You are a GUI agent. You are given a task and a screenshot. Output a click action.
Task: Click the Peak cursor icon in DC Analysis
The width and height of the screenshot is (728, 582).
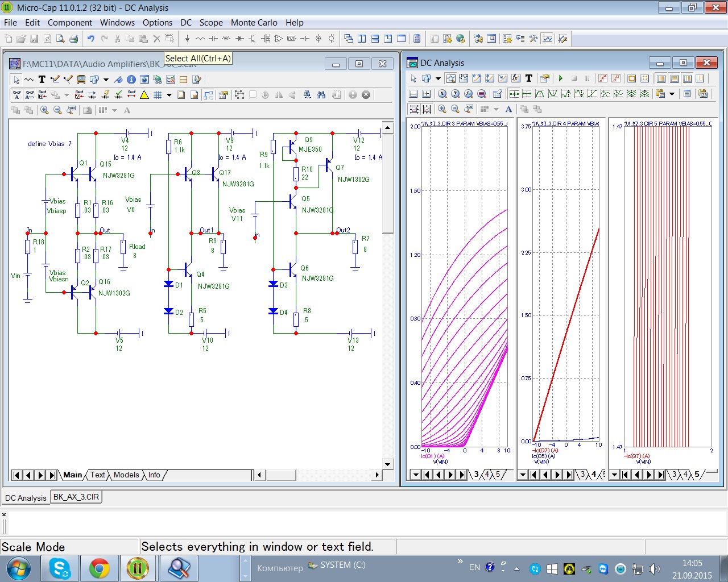(x=540, y=94)
